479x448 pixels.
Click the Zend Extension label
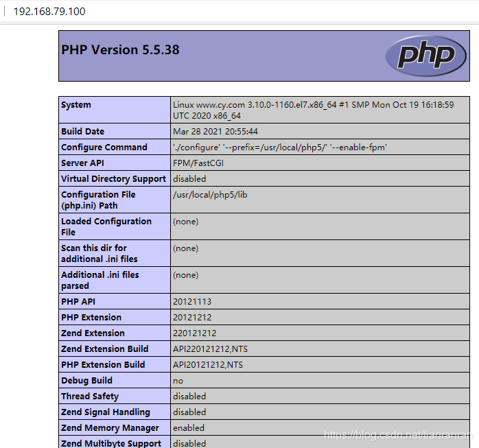click(93, 333)
